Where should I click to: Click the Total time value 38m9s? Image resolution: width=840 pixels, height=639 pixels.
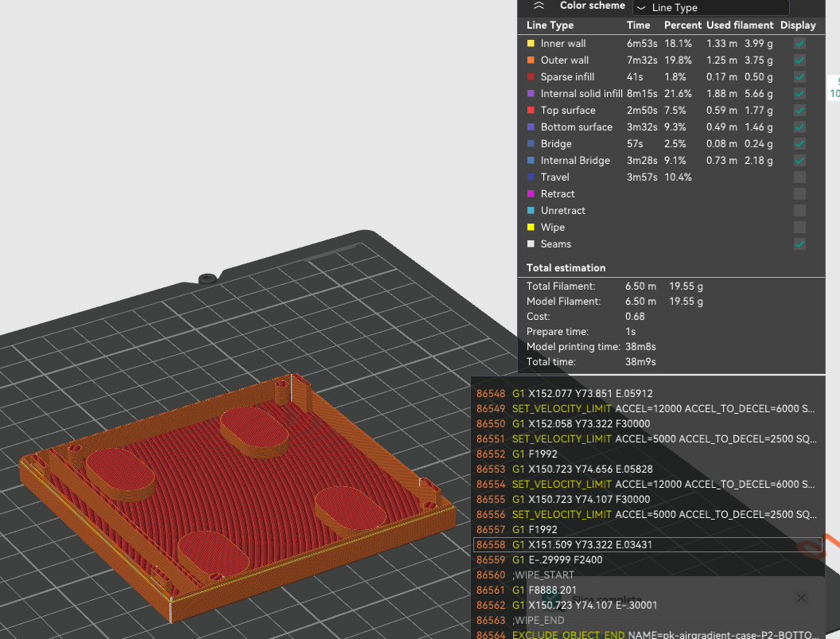pyautogui.click(x=640, y=362)
